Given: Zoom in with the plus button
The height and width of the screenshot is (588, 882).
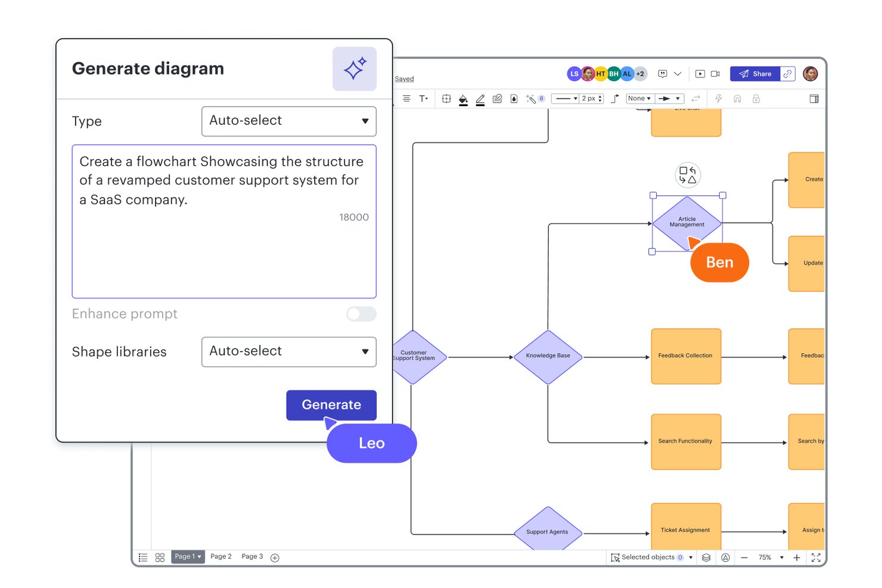Looking at the screenshot, I should click(797, 558).
